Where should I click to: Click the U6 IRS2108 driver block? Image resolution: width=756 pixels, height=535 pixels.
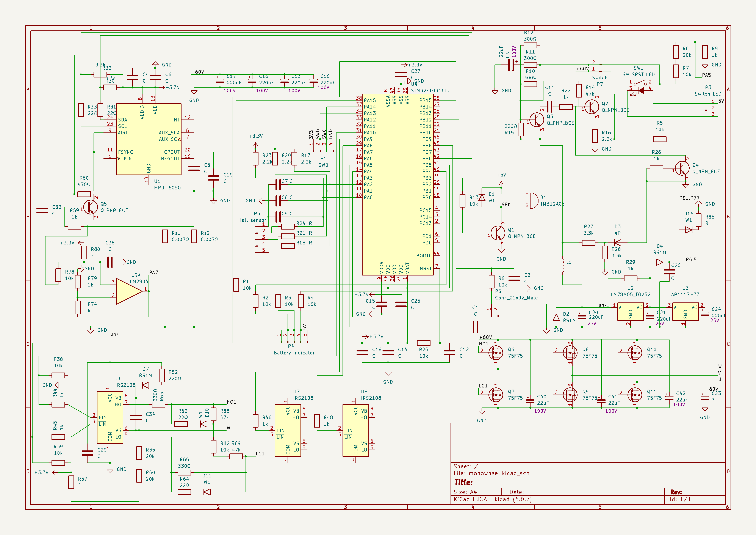(x=110, y=417)
